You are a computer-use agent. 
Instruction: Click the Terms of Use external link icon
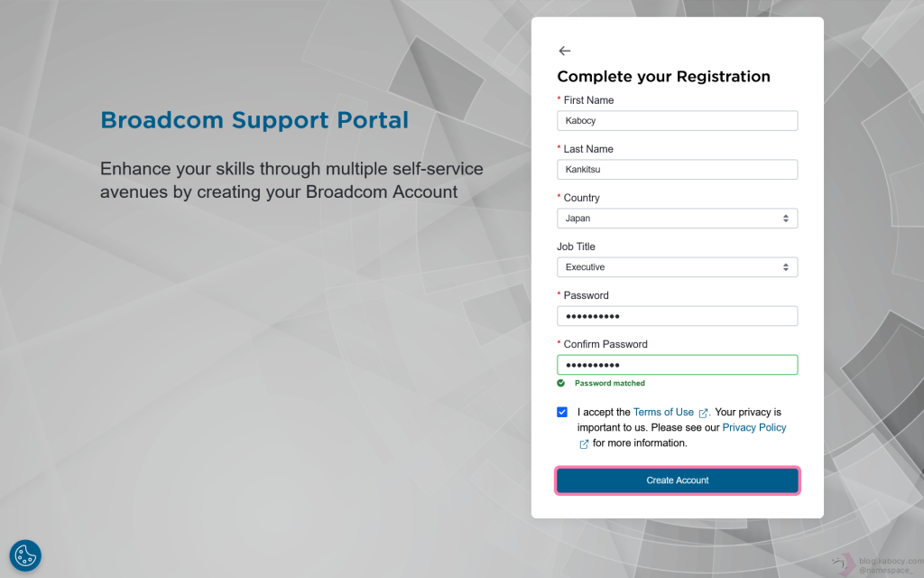(704, 413)
